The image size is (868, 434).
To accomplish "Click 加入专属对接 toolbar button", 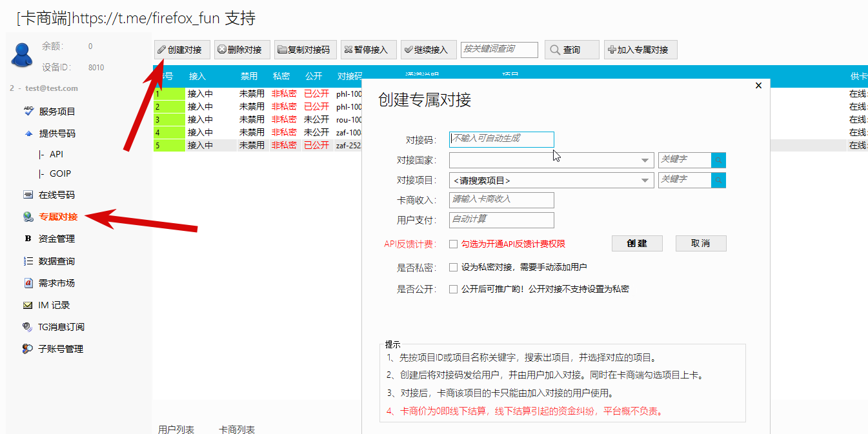I will 641,50.
